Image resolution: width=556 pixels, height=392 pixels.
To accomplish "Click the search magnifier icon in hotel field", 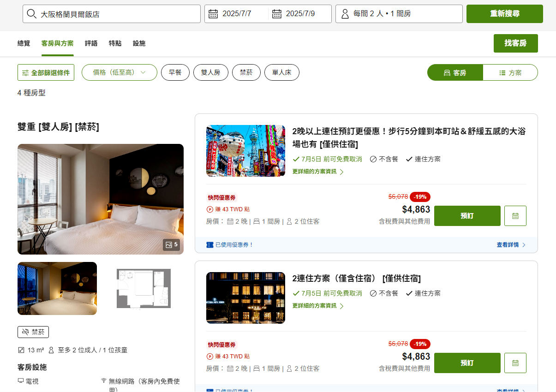I will [x=31, y=14].
